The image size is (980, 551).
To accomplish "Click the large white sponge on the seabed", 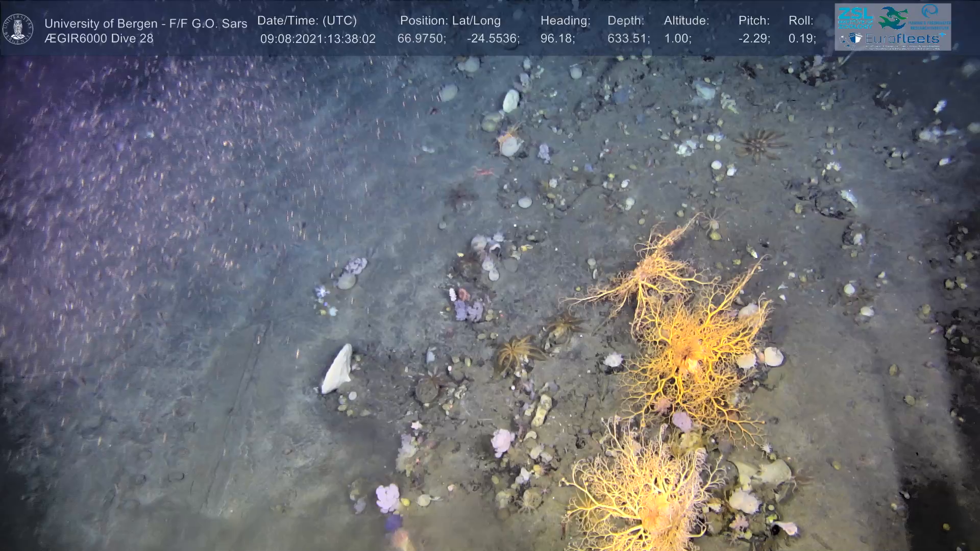I will coord(337,368).
